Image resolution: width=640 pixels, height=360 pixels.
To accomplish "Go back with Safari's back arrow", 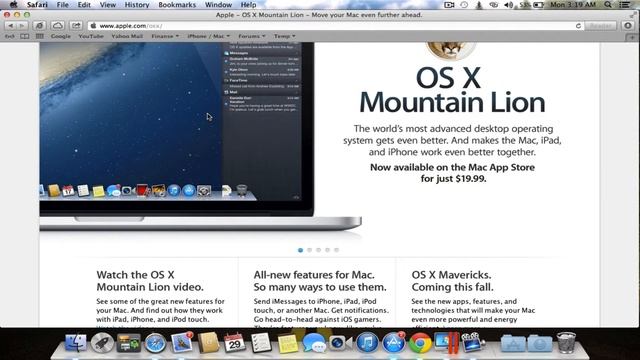I will (10, 26).
